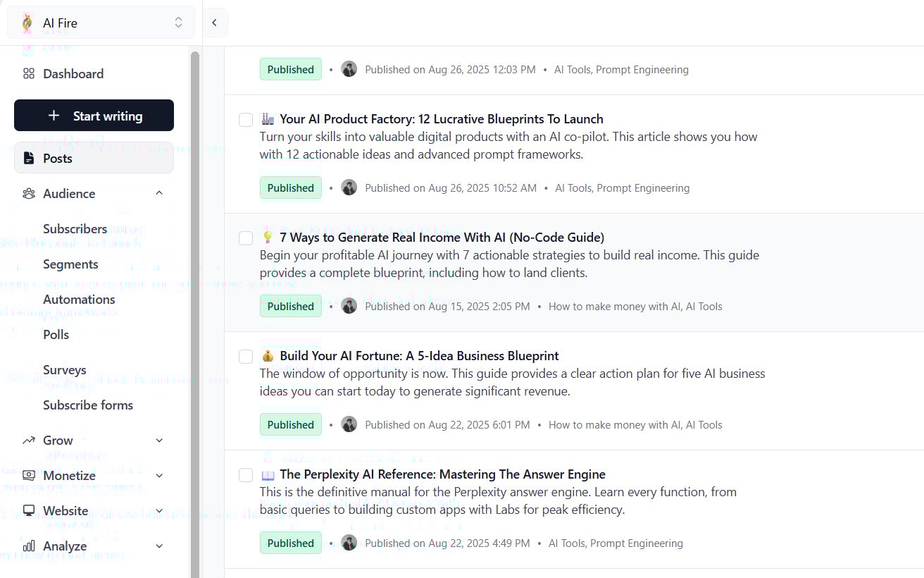Screen dimensions: 924x578
Task: Click Published badge on Perplexity AI Reference post
Action: (x=291, y=543)
